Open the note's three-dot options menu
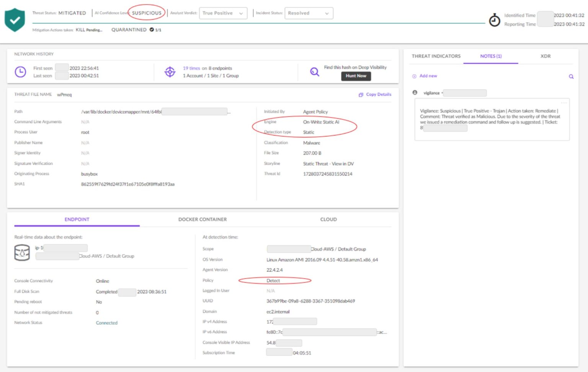This screenshot has height=372, width=588. click(563, 103)
